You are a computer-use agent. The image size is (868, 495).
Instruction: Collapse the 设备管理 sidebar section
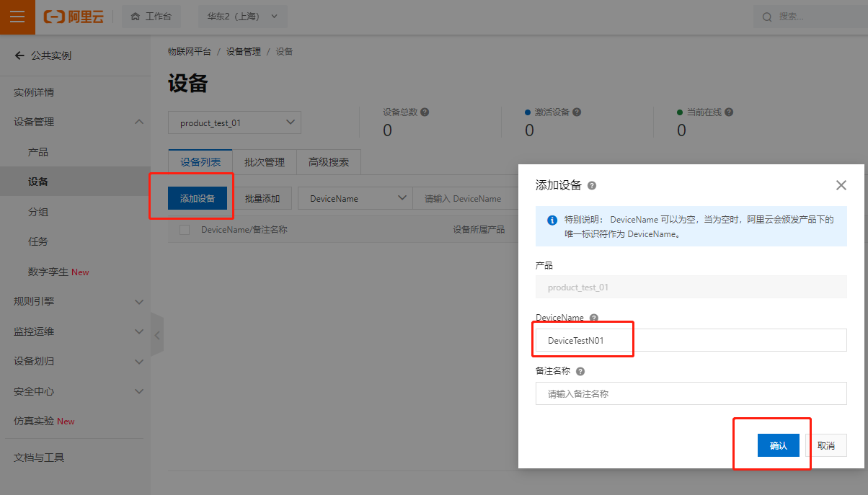(139, 122)
